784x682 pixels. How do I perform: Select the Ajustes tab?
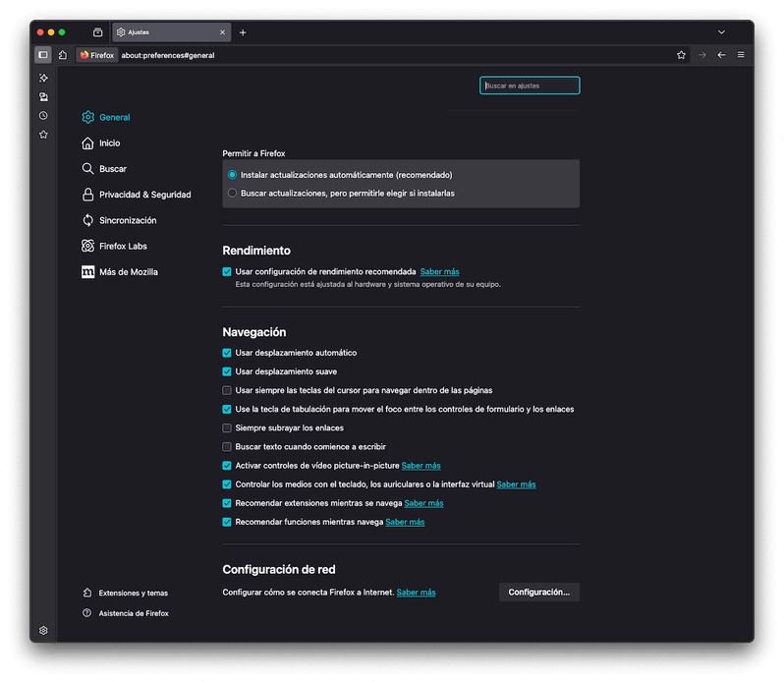[172, 32]
